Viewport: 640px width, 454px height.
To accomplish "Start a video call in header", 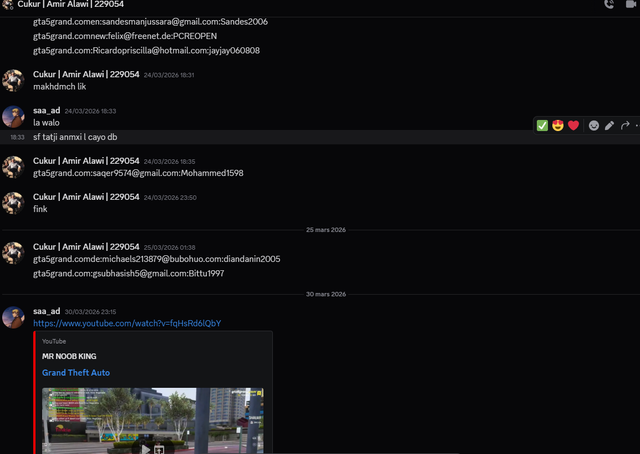I will tap(631, 4).
